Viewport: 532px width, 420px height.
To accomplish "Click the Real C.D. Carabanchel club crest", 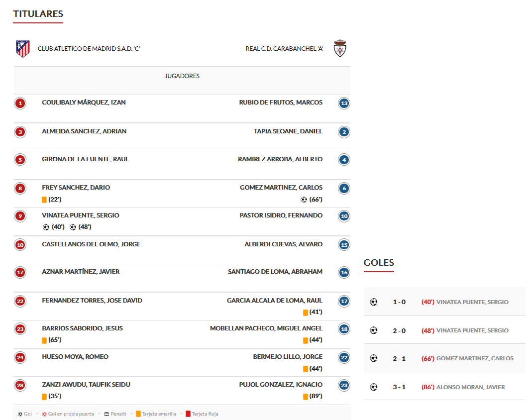I will coord(339,48).
